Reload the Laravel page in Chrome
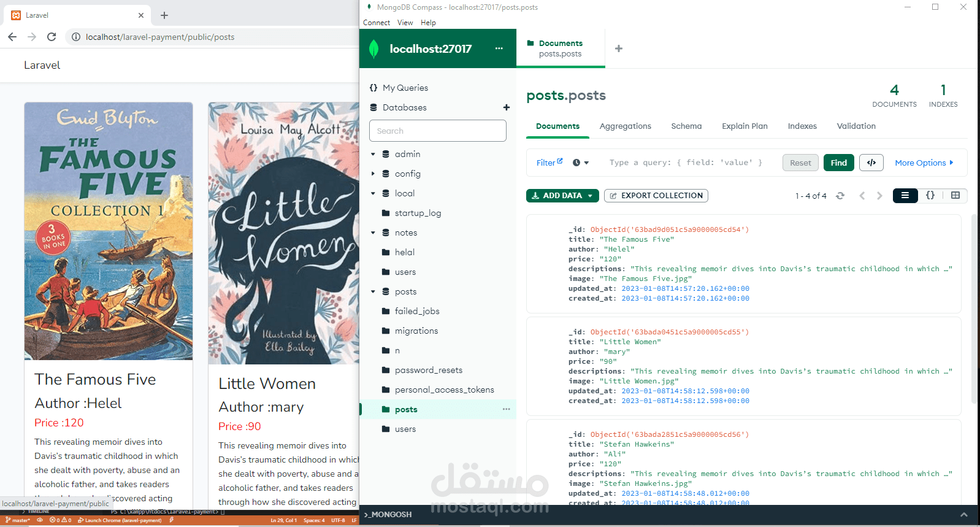 point(52,37)
